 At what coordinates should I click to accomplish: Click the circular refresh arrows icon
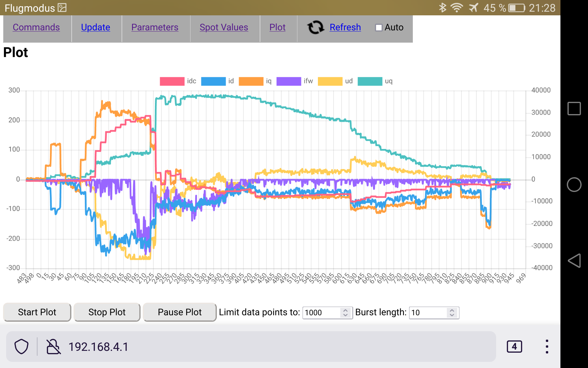[x=316, y=27]
